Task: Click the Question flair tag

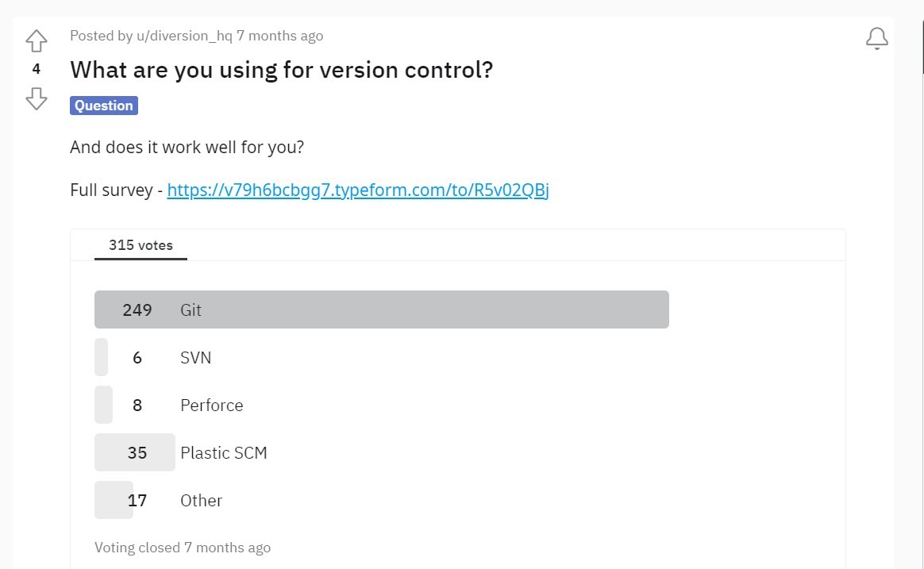Action: tap(104, 106)
